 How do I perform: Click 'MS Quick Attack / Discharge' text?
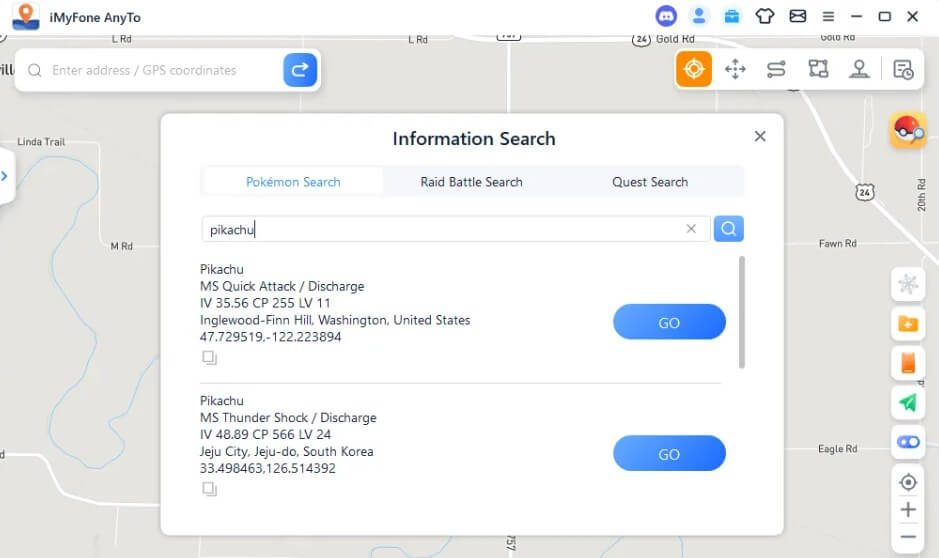point(282,286)
